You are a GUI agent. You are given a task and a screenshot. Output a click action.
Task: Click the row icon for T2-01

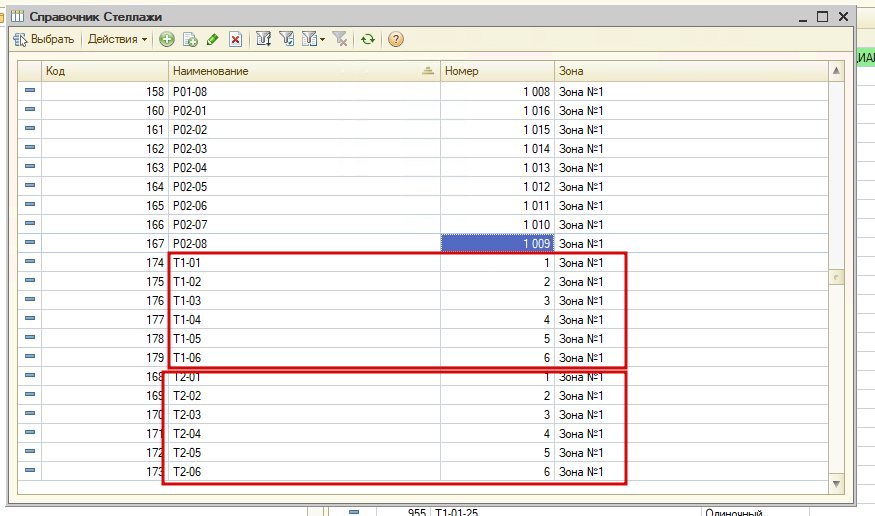point(30,375)
